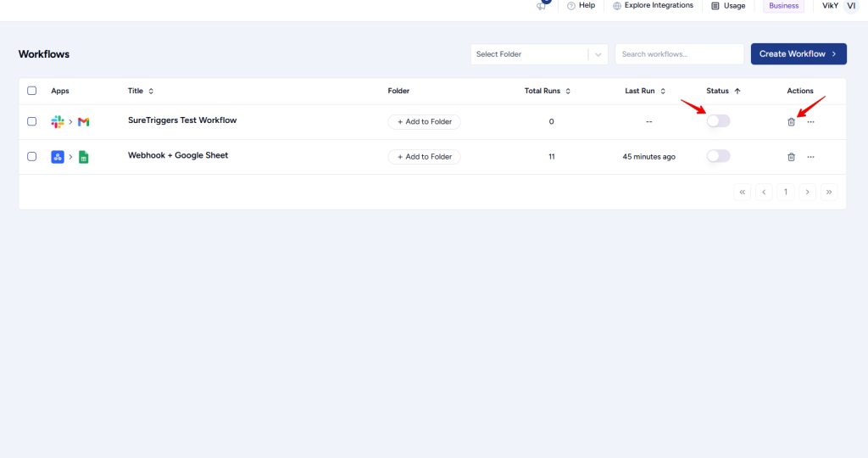Toggle status for Webhook + Google Sheet
The height and width of the screenshot is (458, 868).
click(718, 156)
